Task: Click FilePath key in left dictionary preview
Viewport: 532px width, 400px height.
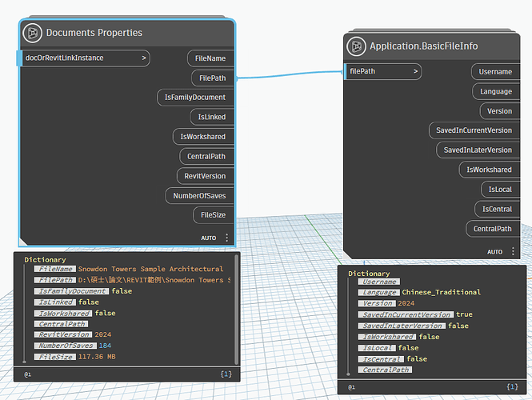Action: [x=55, y=280]
